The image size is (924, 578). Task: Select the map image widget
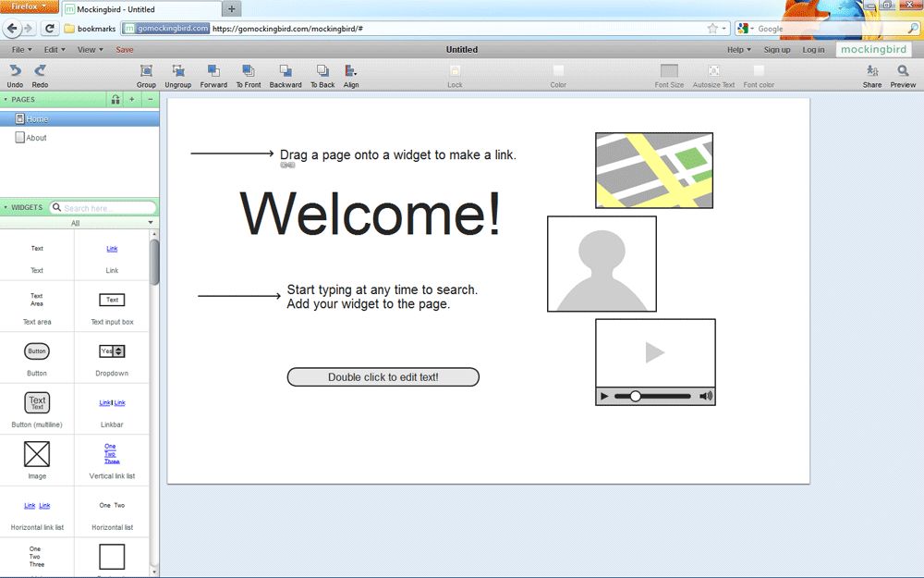coord(654,170)
